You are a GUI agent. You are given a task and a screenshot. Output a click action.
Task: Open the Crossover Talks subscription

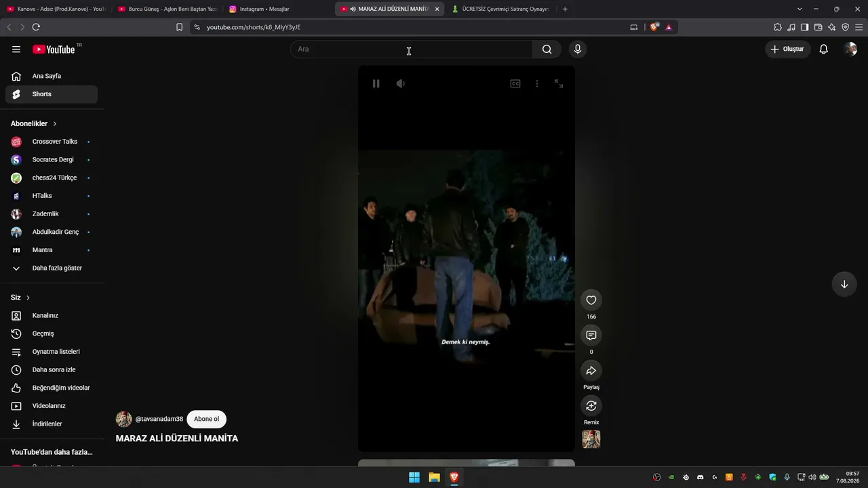click(52, 142)
